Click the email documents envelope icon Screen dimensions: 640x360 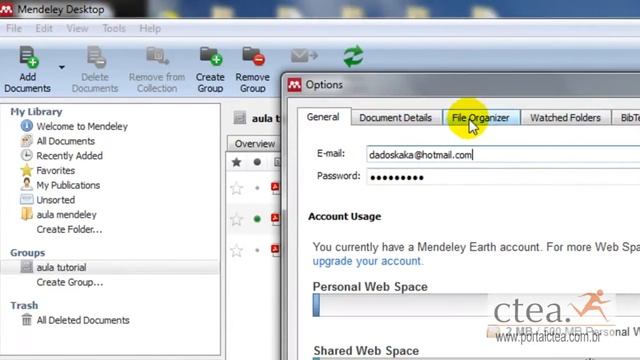point(304,56)
